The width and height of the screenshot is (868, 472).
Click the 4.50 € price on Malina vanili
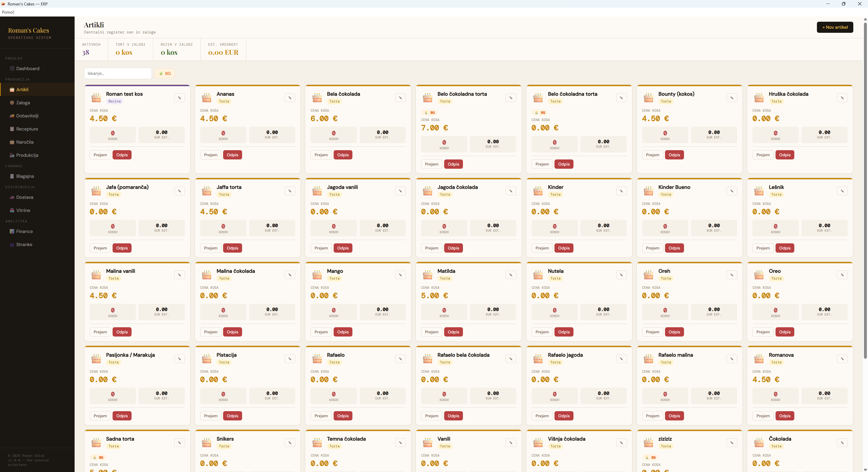click(103, 296)
